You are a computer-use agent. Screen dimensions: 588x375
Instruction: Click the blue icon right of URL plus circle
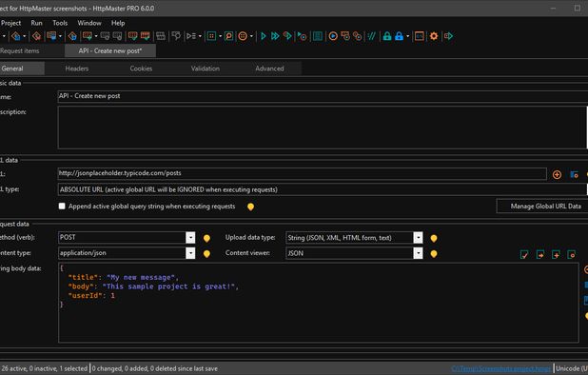click(x=574, y=174)
